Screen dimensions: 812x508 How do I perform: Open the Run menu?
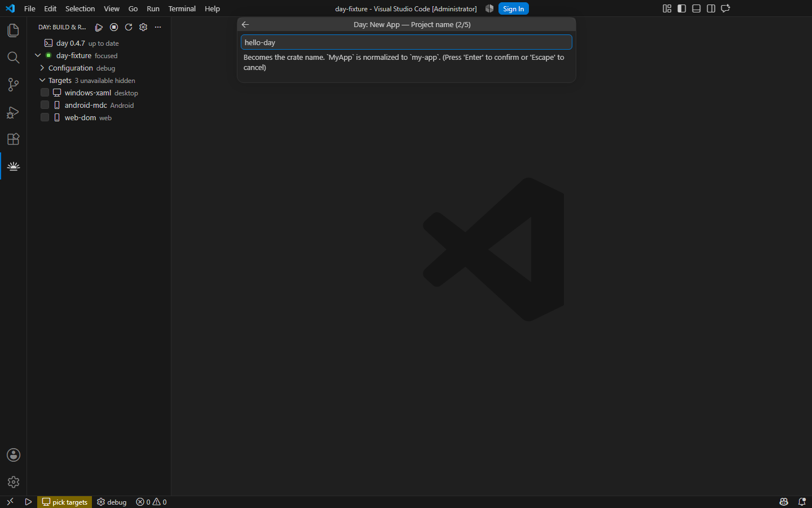click(153, 8)
